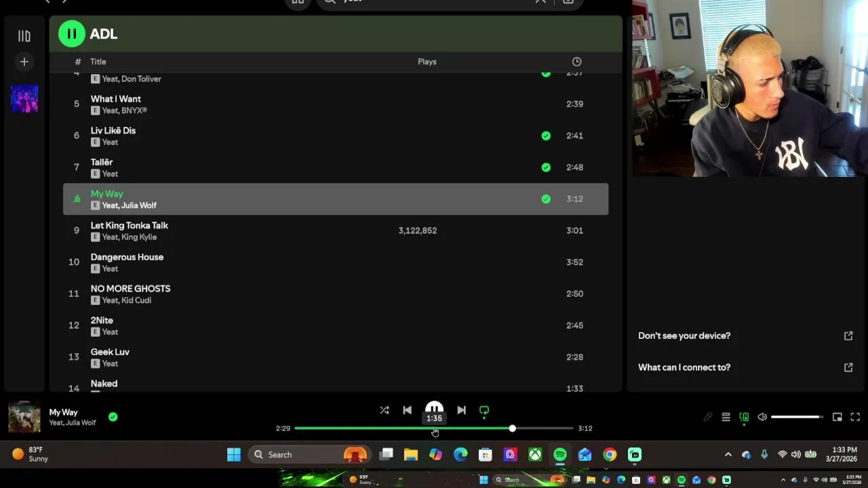Click external link icon beside What can I connect to

pyautogui.click(x=848, y=367)
